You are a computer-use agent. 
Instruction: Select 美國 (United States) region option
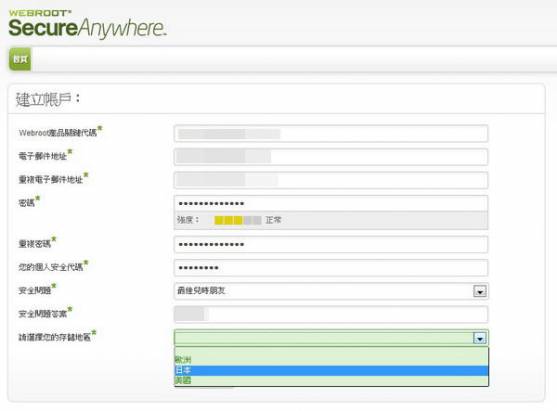(x=331, y=381)
